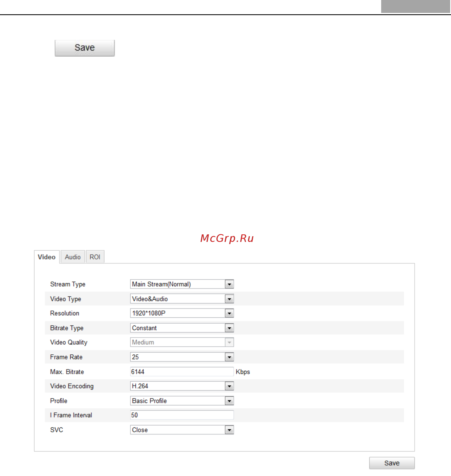Viewport: 451px width, 476px height.
Task: Click the Profile label
Action: [x=59, y=400]
